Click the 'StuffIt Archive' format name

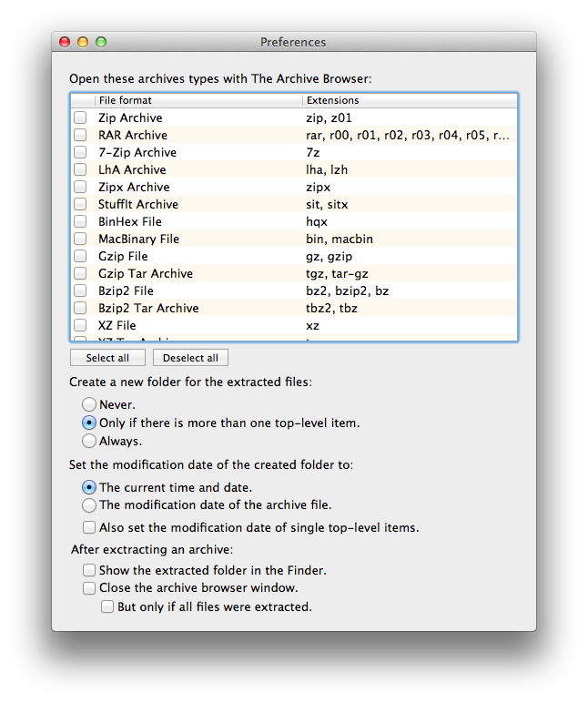pos(138,205)
